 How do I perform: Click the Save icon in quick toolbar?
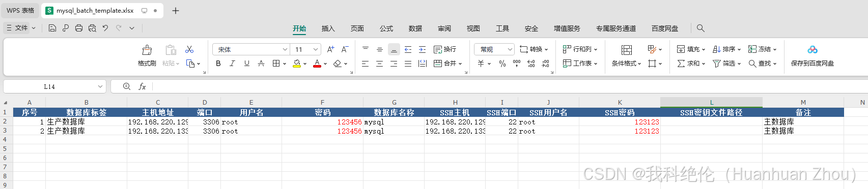52,28
